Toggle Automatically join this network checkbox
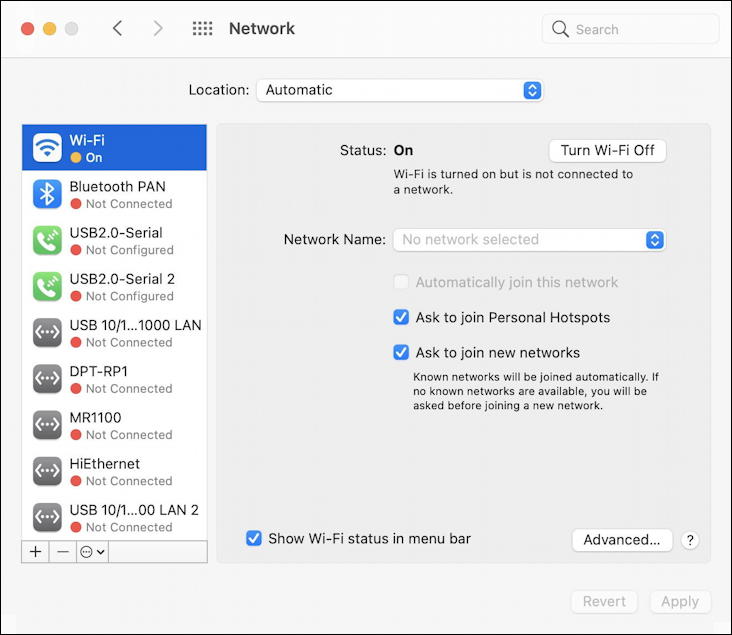 coord(401,282)
